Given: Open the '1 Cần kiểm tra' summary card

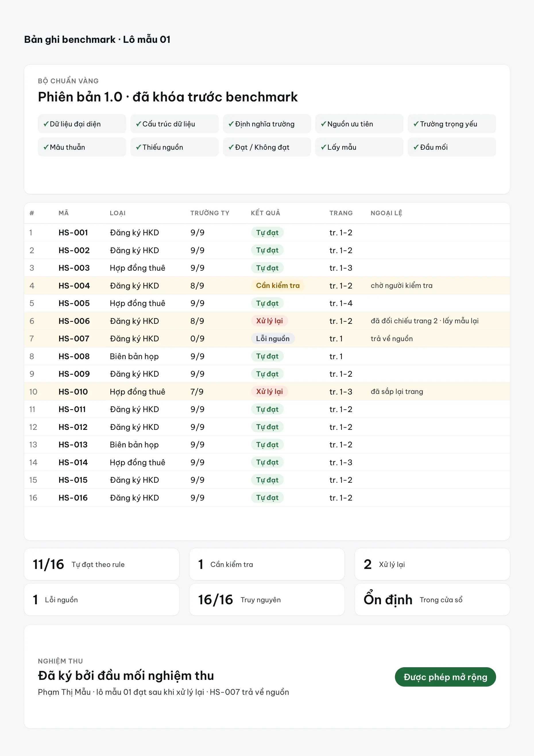Looking at the screenshot, I should click(x=267, y=564).
